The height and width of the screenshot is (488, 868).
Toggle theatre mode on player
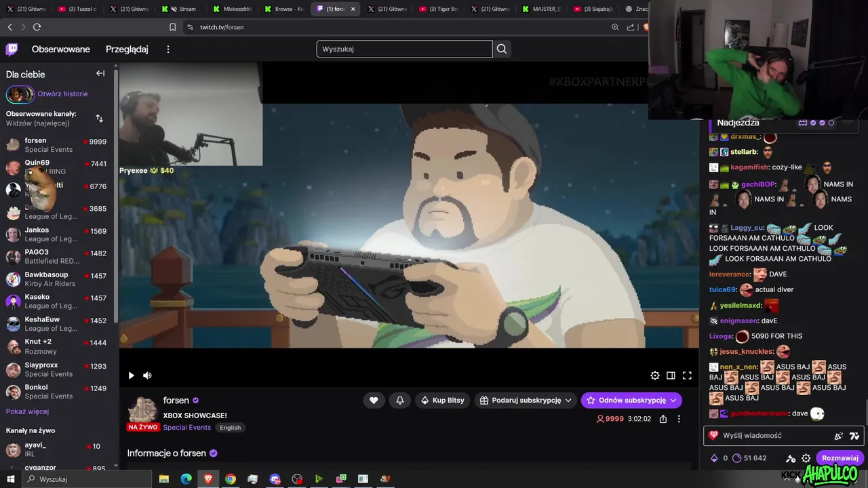tap(671, 375)
